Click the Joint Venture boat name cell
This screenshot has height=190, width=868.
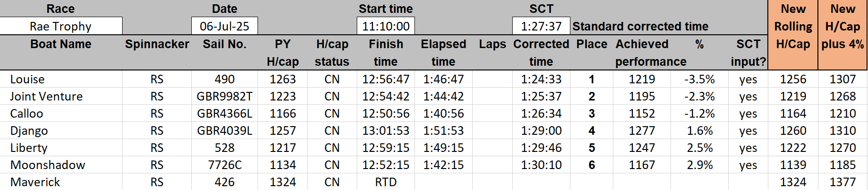coord(61,96)
